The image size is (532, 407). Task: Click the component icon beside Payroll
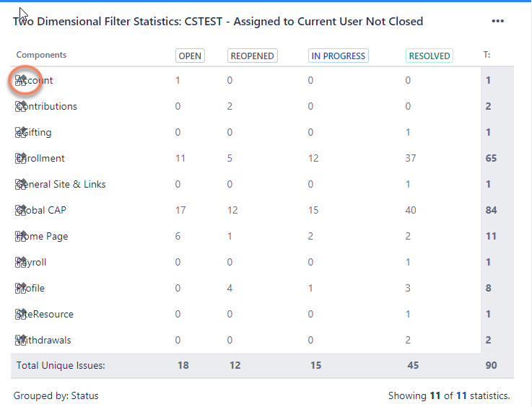click(x=21, y=262)
